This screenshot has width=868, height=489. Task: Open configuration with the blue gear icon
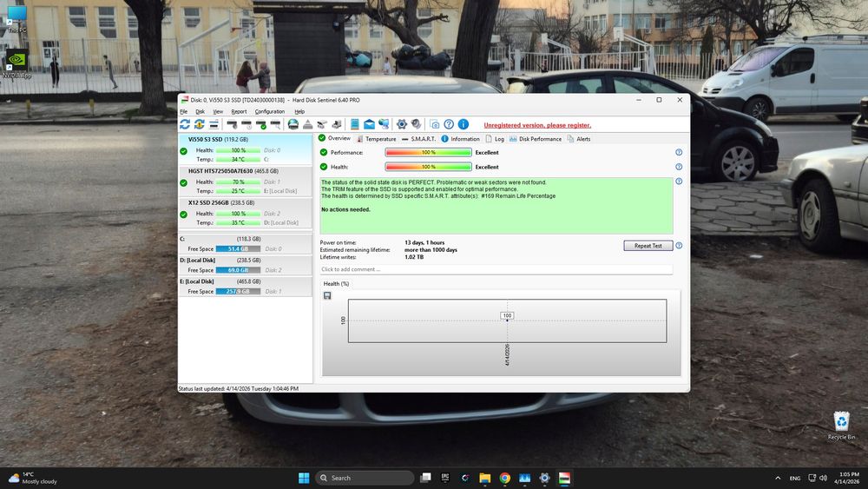point(402,124)
